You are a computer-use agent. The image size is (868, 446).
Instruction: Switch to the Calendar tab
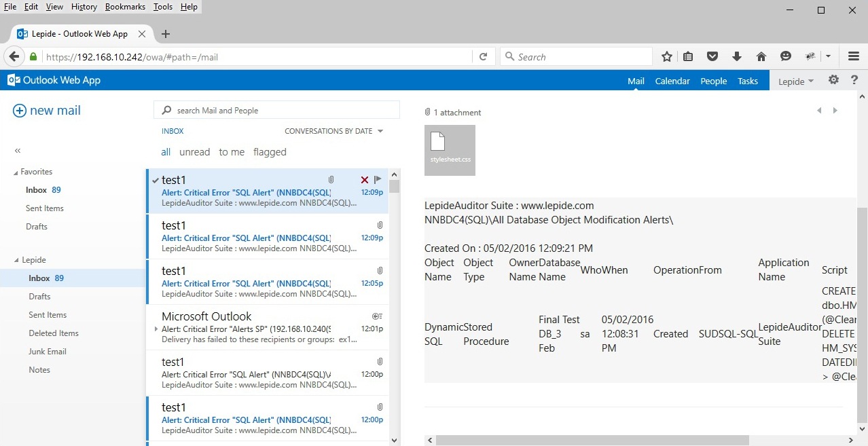[x=672, y=81]
